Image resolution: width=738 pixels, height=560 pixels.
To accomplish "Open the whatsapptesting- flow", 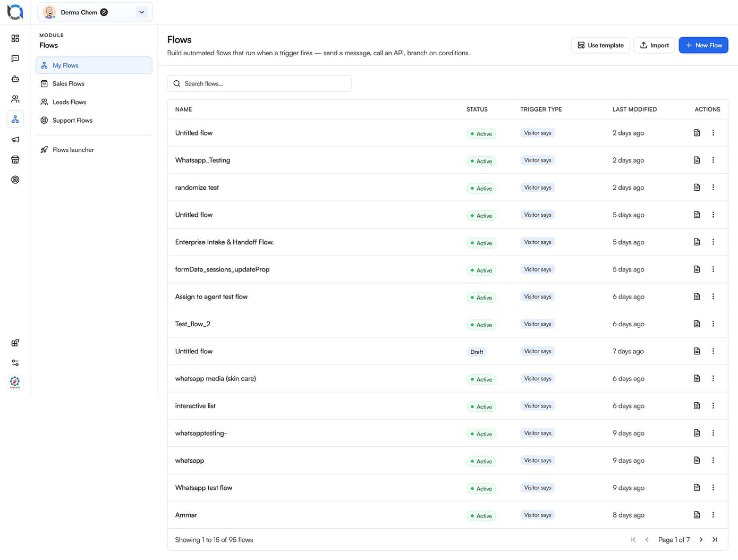I will (x=201, y=434).
